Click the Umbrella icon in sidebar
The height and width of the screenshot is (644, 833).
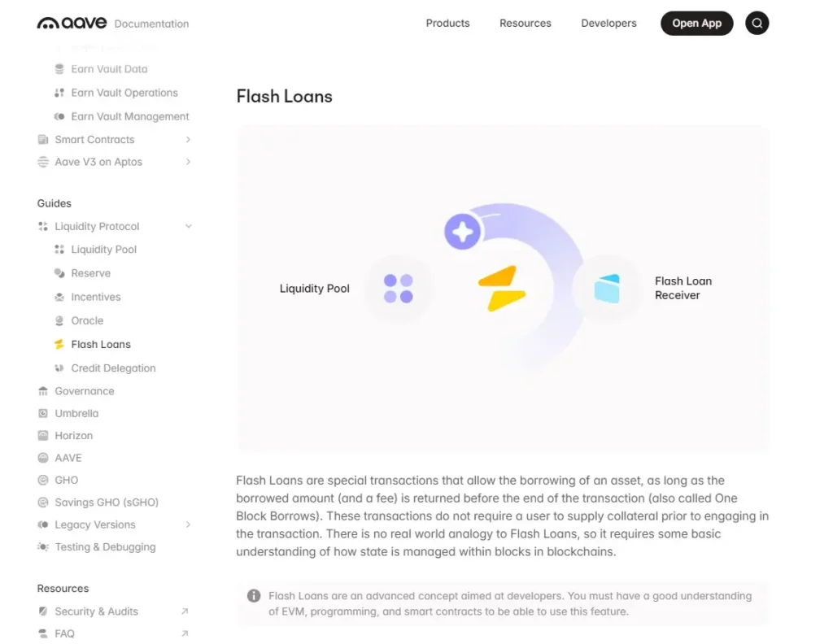pyautogui.click(x=42, y=413)
